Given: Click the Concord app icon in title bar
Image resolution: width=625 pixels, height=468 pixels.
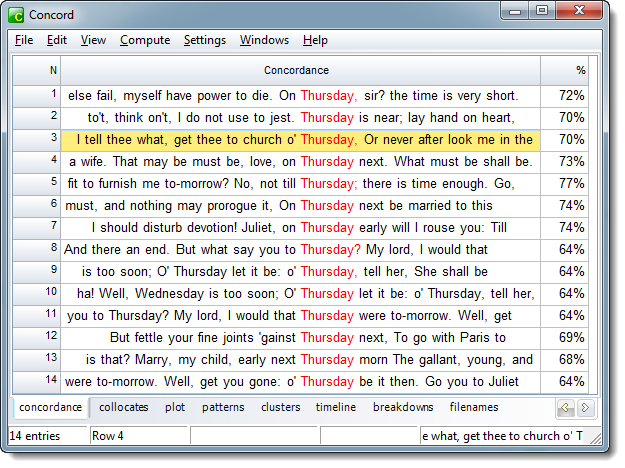Looking at the screenshot, I should point(15,15).
